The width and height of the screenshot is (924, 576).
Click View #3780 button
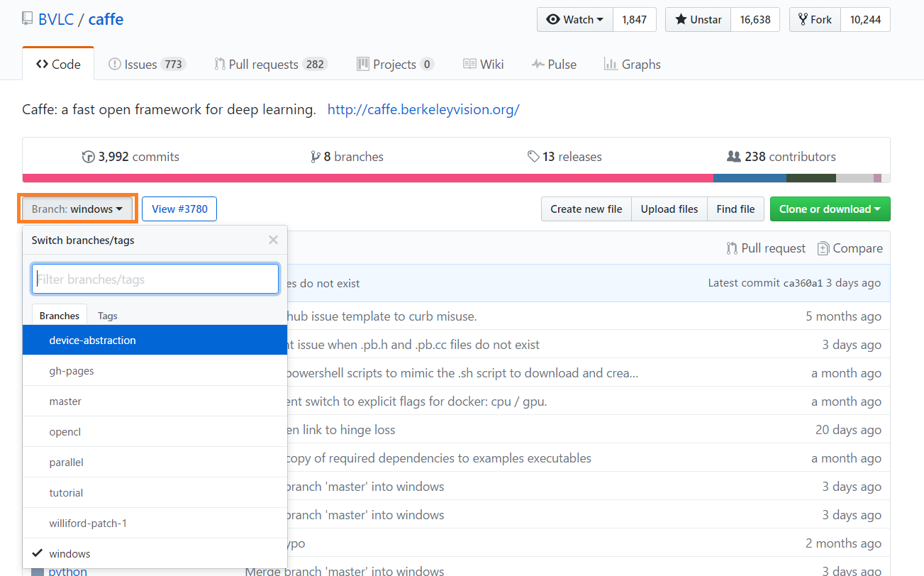[x=179, y=209]
